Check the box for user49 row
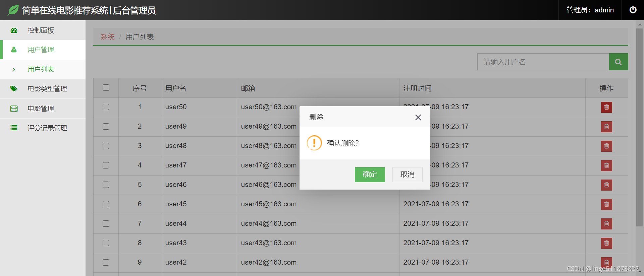 [x=106, y=126]
